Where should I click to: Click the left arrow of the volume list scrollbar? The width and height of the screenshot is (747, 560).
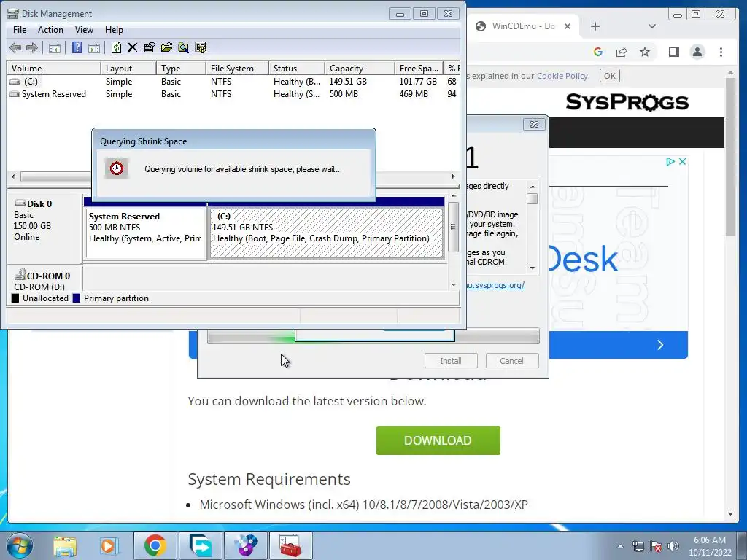tap(13, 176)
